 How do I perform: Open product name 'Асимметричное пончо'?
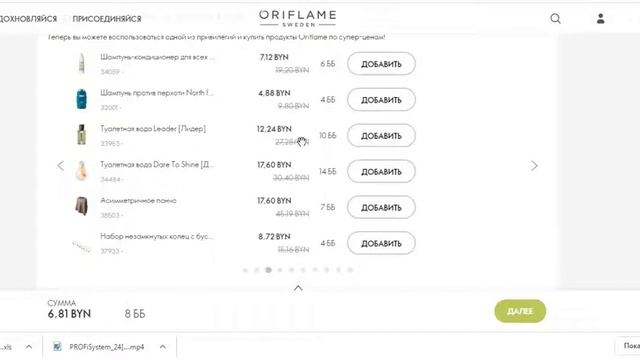coord(138,200)
